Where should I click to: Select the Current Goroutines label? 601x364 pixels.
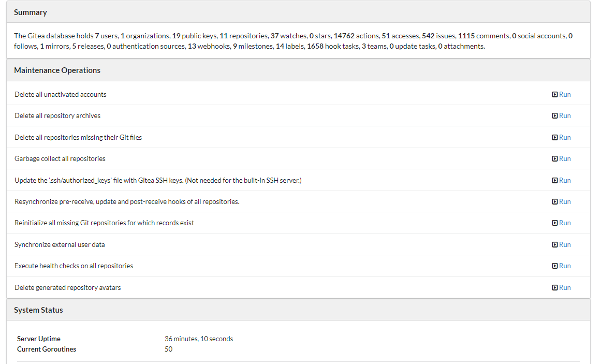click(x=47, y=349)
